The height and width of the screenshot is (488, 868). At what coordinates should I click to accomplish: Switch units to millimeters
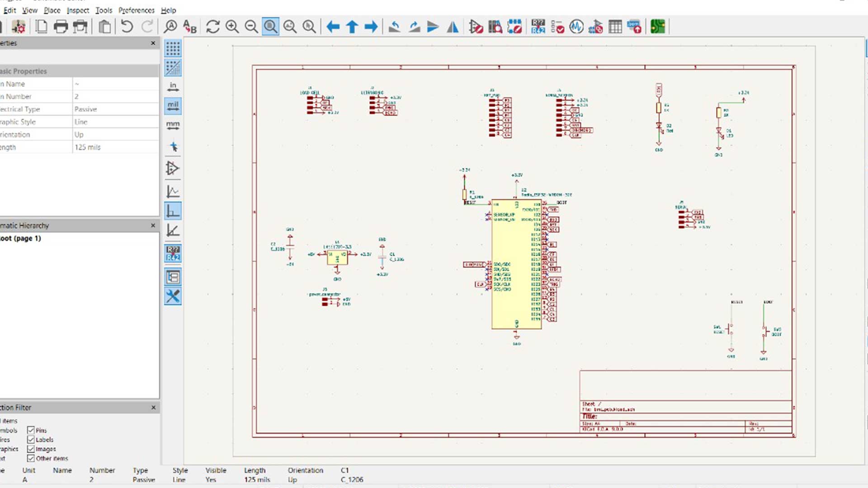[173, 126]
